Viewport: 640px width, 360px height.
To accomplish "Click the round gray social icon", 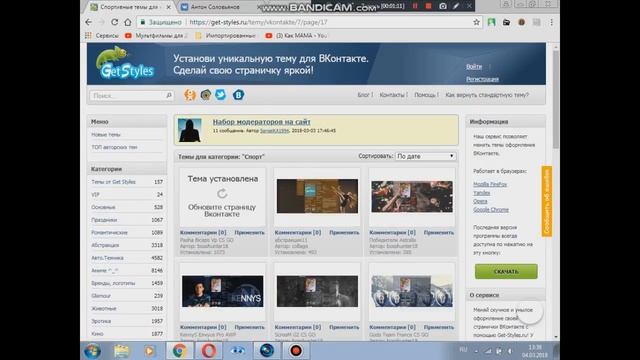I will 206,95.
